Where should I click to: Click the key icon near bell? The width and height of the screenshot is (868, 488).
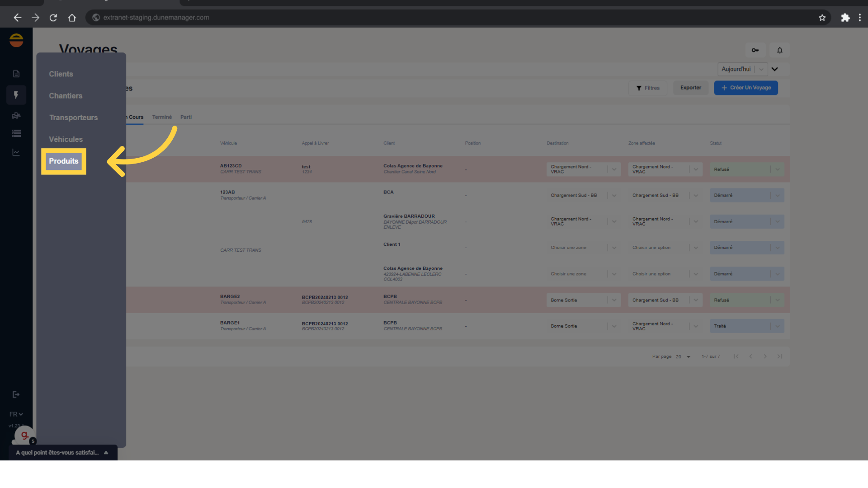click(755, 50)
